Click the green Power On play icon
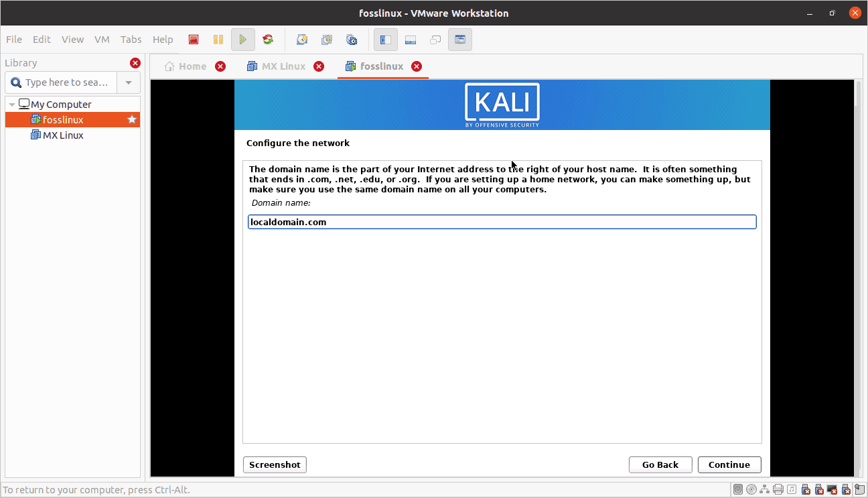This screenshot has width=868, height=498. click(x=243, y=40)
